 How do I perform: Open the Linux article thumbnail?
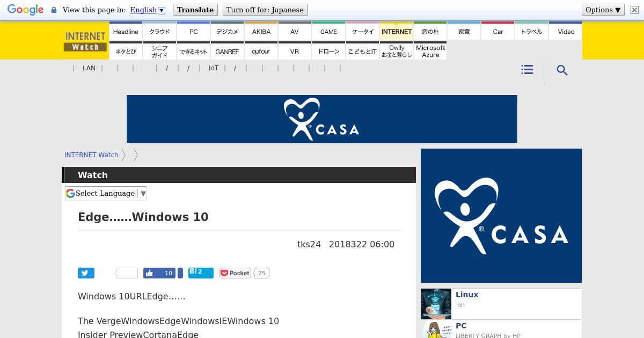(x=436, y=304)
